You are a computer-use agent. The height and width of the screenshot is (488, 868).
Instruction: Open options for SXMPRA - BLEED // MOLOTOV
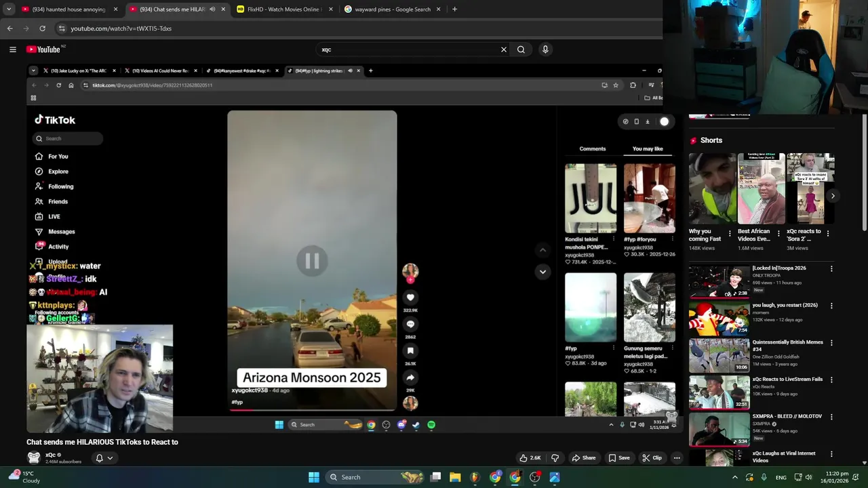(831, 417)
